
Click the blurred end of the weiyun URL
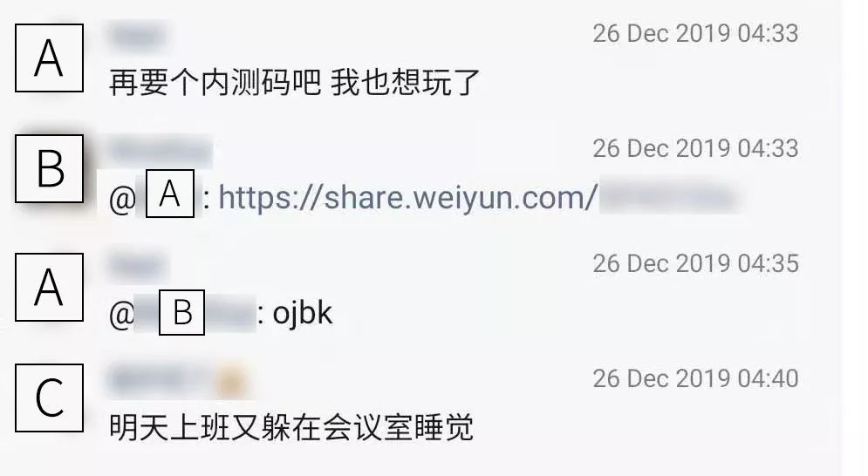tap(669, 196)
